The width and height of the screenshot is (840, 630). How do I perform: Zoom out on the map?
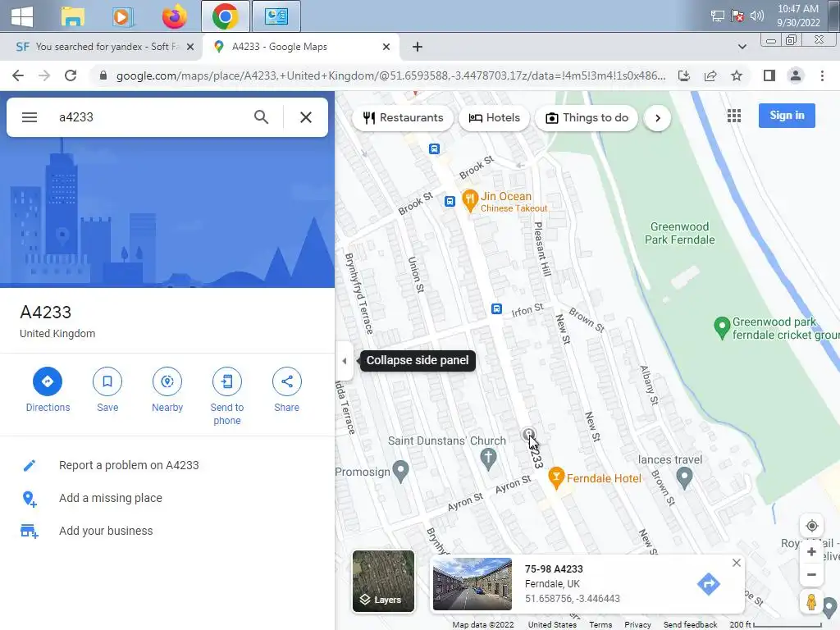click(x=811, y=574)
